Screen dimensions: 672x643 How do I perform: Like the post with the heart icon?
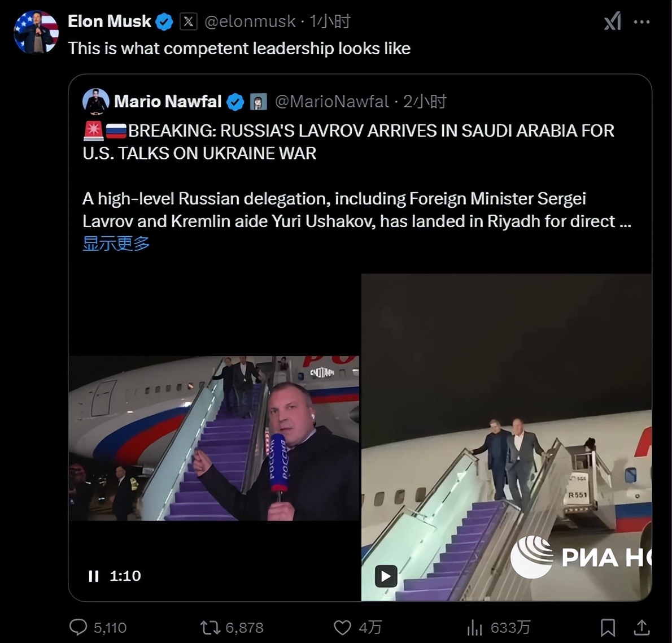[x=342, y=627]
